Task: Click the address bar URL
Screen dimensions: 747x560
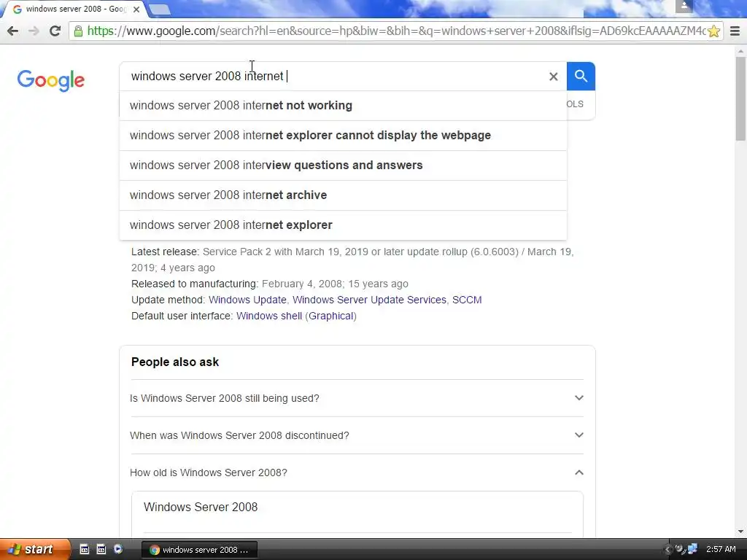Action: (x=396, y=31)
